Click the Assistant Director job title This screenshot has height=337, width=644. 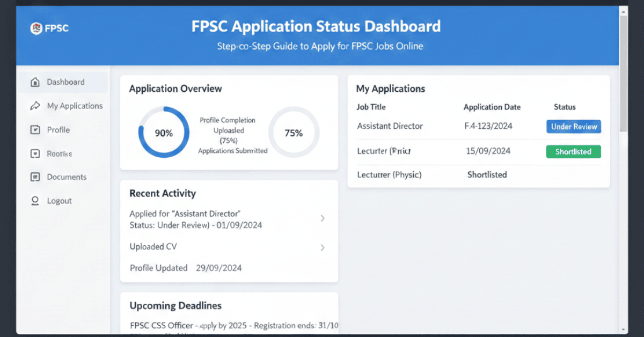click(x=390, y=126)
